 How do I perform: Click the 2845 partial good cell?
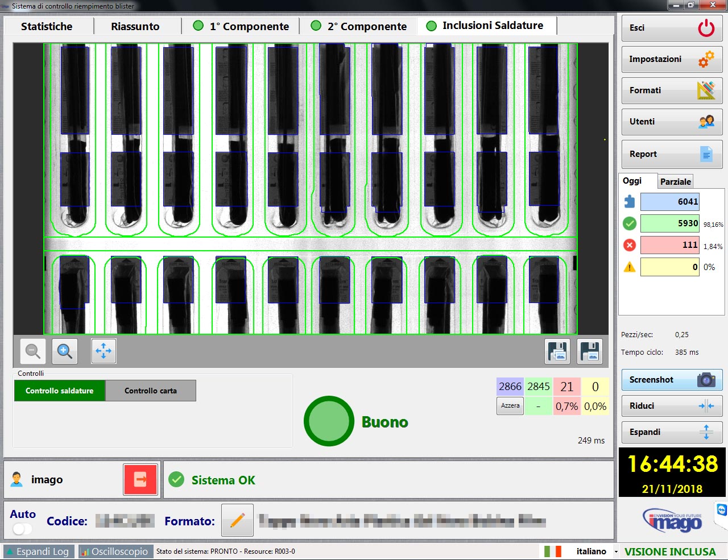tap(539, 387)
